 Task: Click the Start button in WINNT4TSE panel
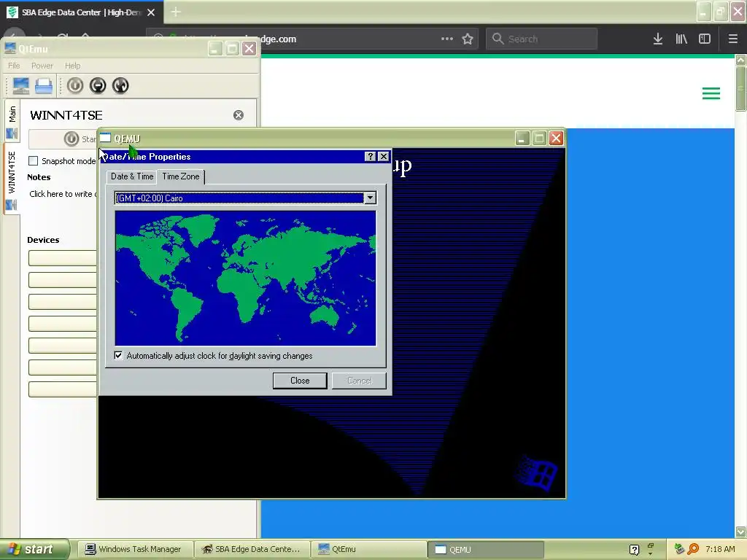pyautogui.click(x=63, y=139)
